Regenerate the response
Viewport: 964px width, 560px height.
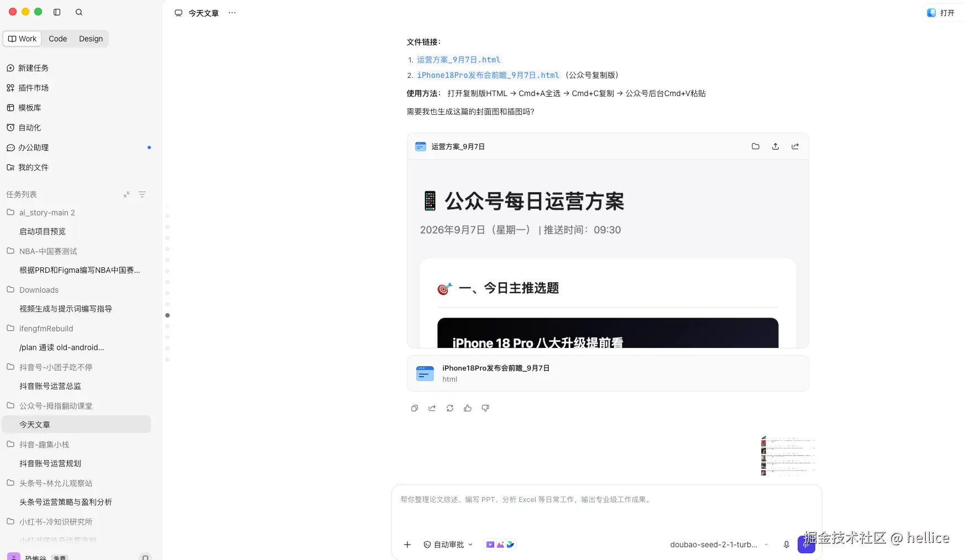(450, 408)
